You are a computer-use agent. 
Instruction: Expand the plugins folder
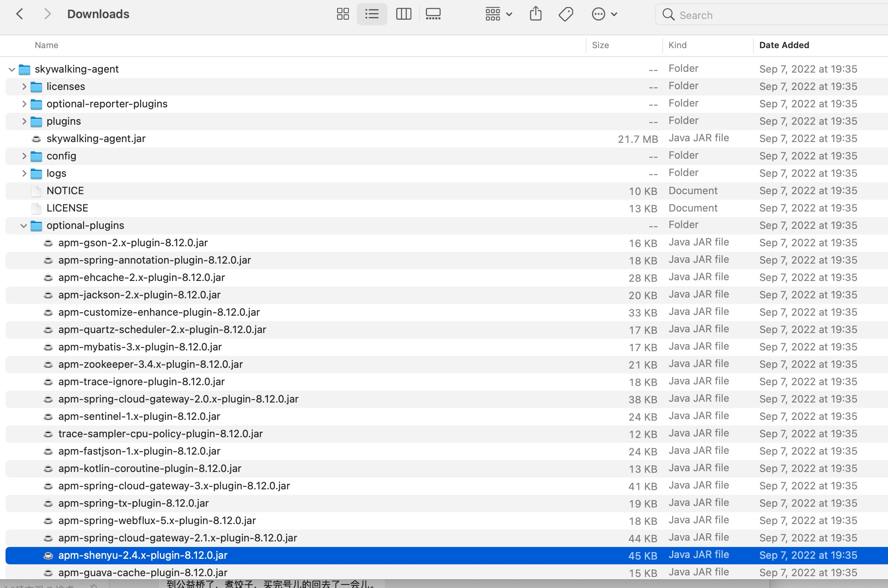pyautogui.click(x=24, y=121)
